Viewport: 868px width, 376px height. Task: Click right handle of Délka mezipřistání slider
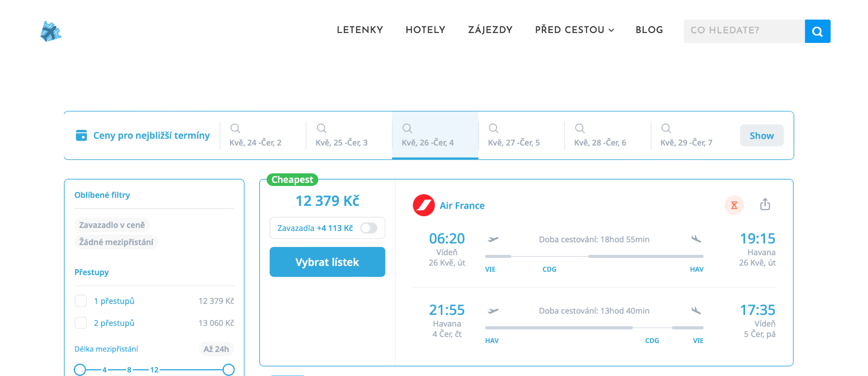click(x=229, y=370)
